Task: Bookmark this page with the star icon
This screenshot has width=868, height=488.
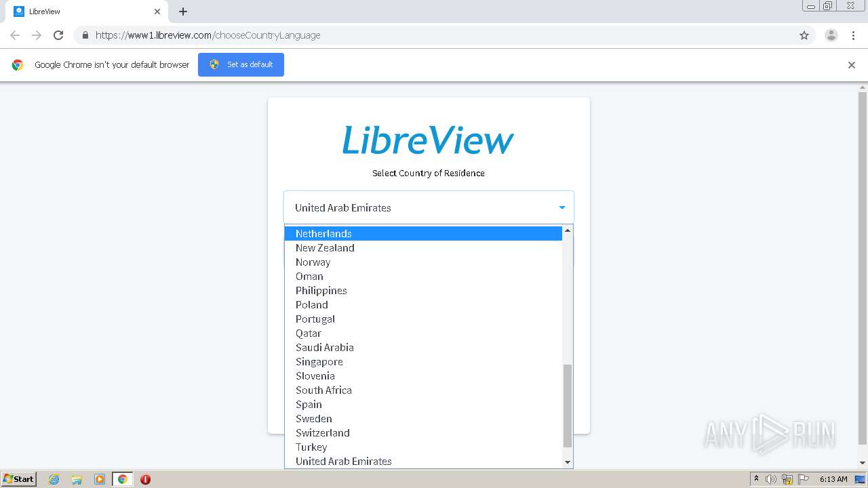Action: pyautogui.click(x=804, y=35)
